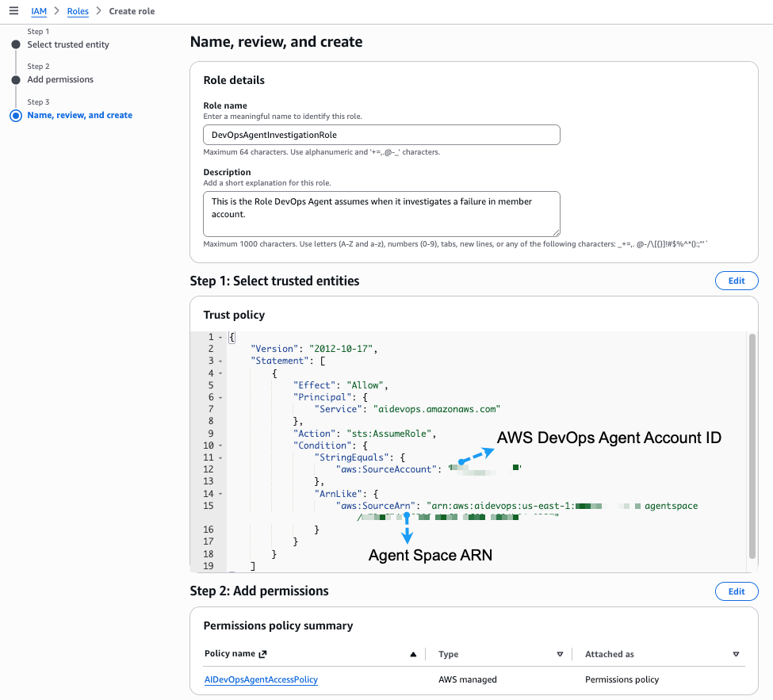Focus the Role name input field
The height and width of the screenshot is (700, 773).
pos(381,135)
